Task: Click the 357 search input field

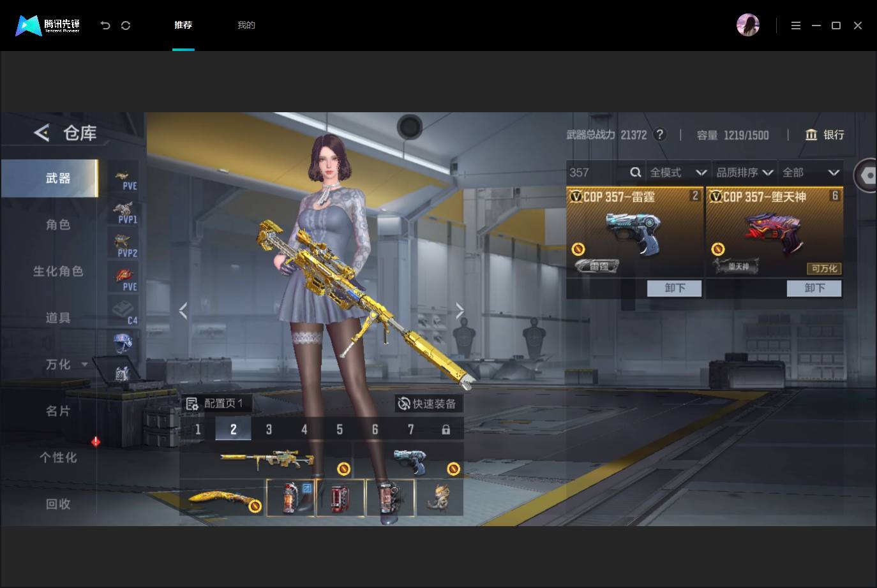Action: (x=597, y=172)
